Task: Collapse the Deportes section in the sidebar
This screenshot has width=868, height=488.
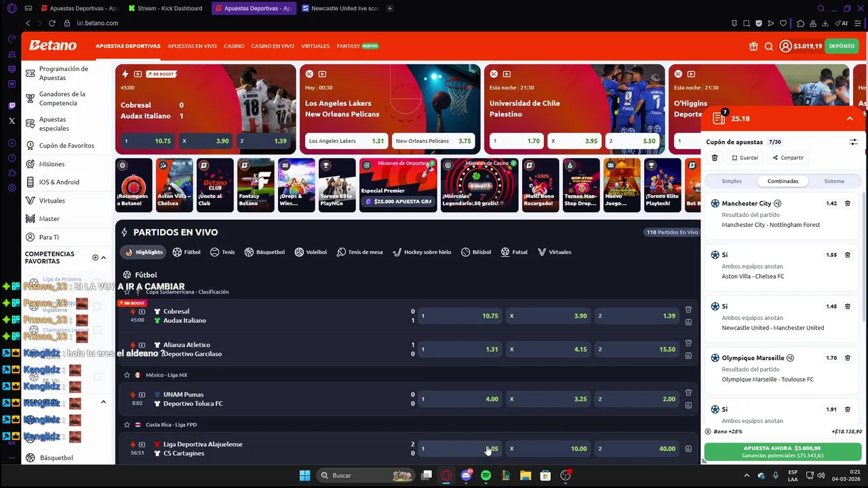Action: point(103,402)
